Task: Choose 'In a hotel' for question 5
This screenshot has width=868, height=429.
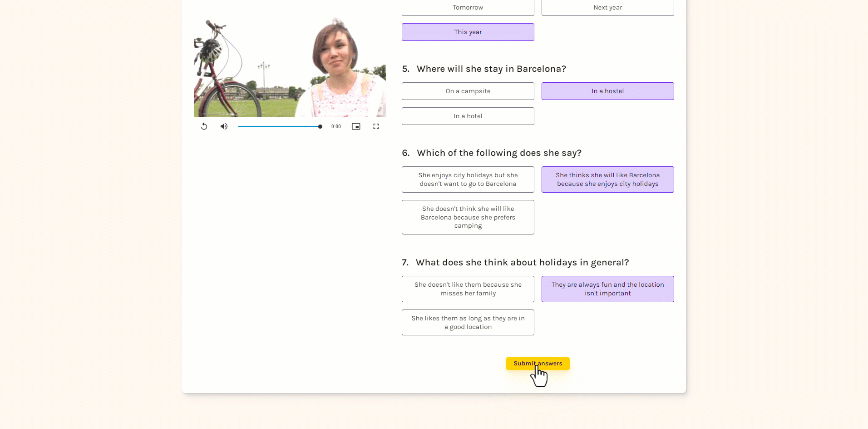Action: (x=468, y=116)
